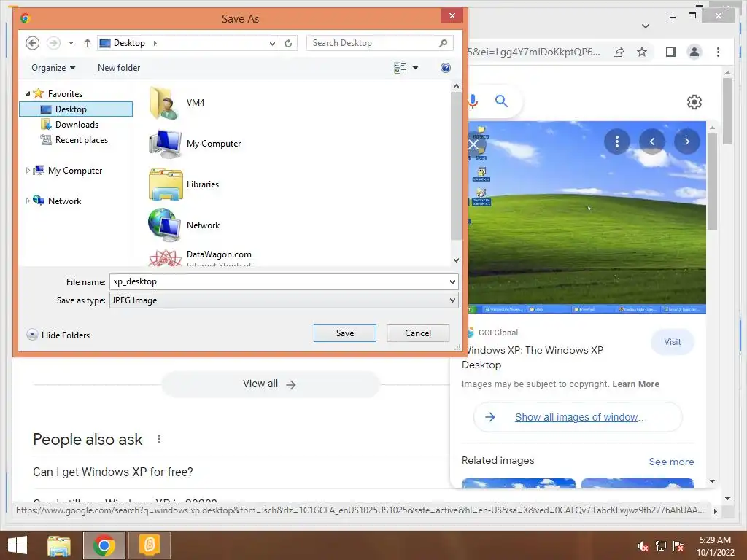Open the Chrome profile avatar
Viewport: 747px width, 560px height.
pos(694,52)
